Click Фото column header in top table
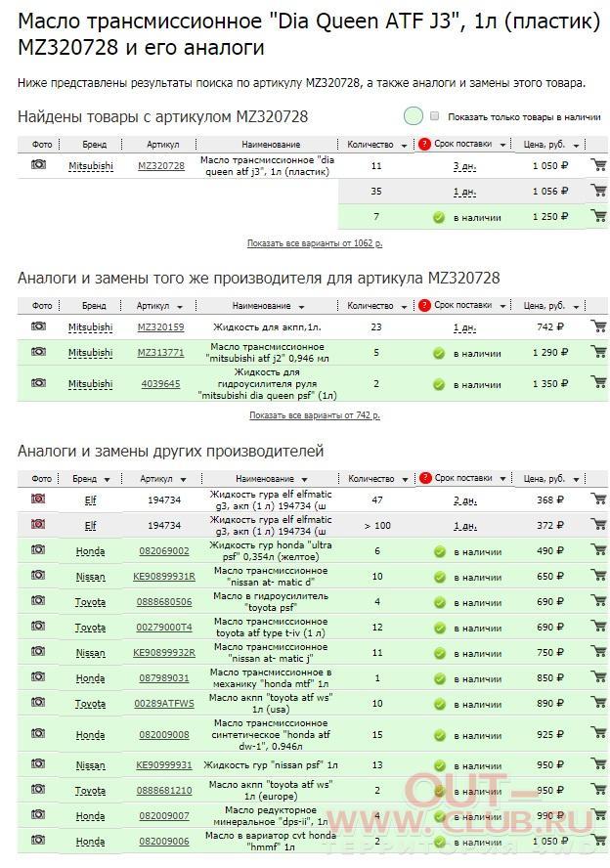The height and width of the screenshot is (868, 610). click(x=41, y=145)
